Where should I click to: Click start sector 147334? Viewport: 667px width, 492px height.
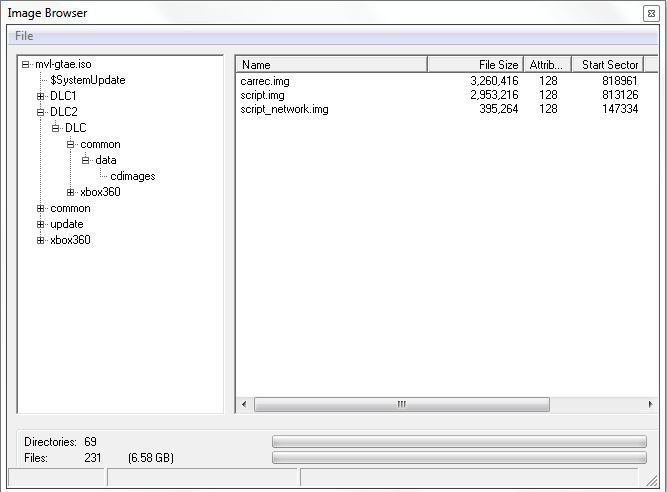pyautogui.click(x=620, y=109)
